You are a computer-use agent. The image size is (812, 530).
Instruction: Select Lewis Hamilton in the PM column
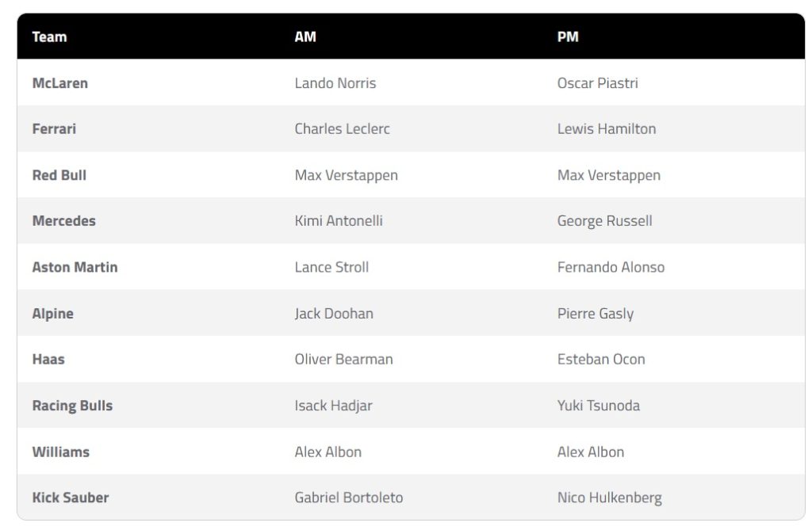(607, 129)
